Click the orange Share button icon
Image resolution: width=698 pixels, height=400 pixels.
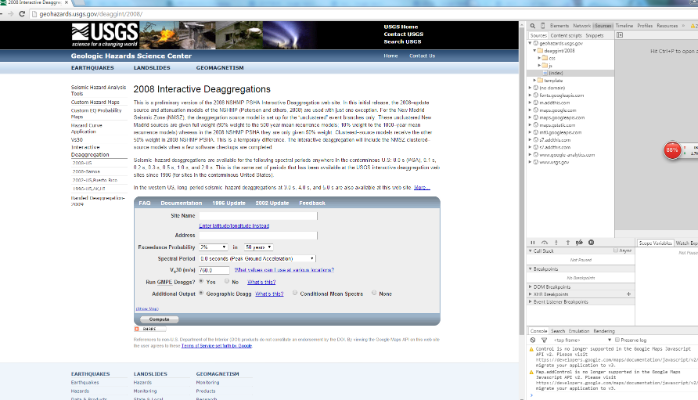[150, 329]
